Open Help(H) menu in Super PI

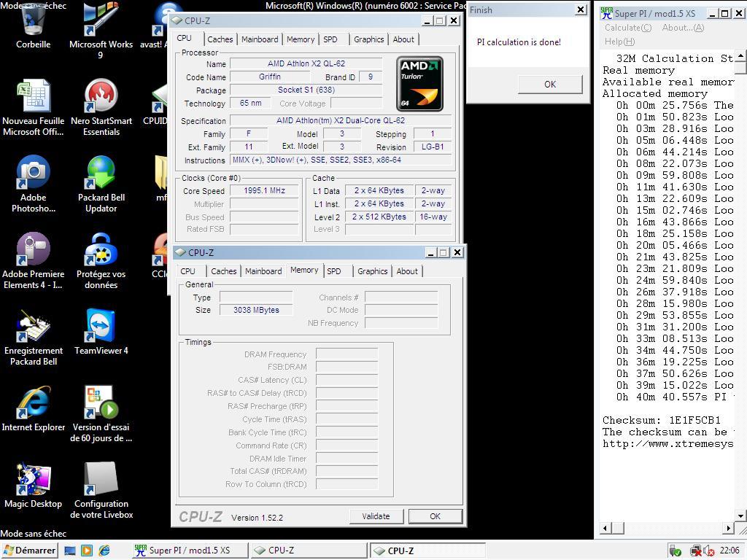tap(620, 42)
